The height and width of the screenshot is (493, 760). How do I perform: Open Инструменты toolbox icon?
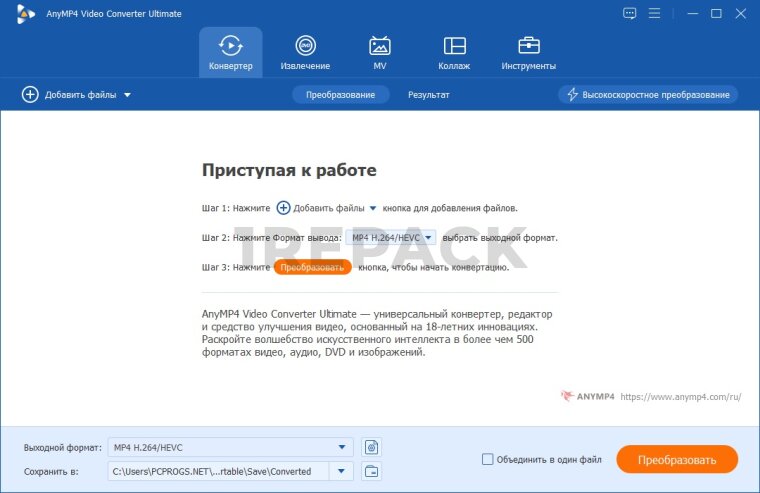tap(528, 52)
